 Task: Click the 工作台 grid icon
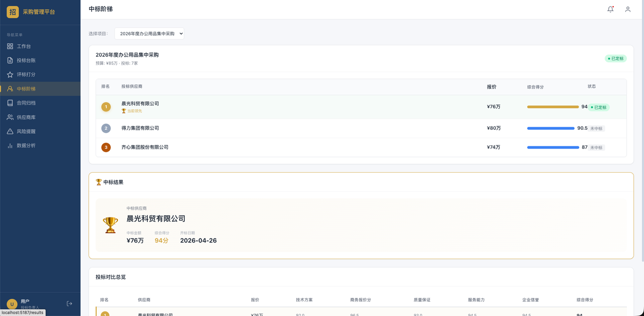click(x=10, y=46)
